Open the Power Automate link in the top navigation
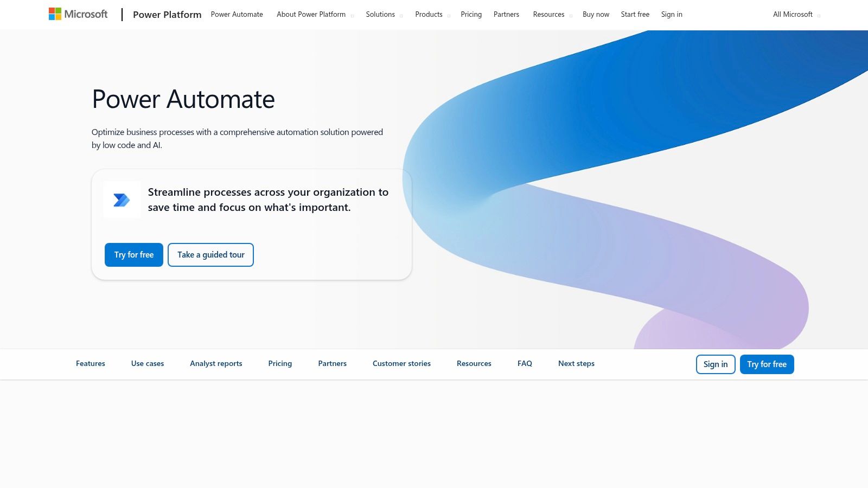The height and width of the screenshot is (488, 868). coord(237,15)
